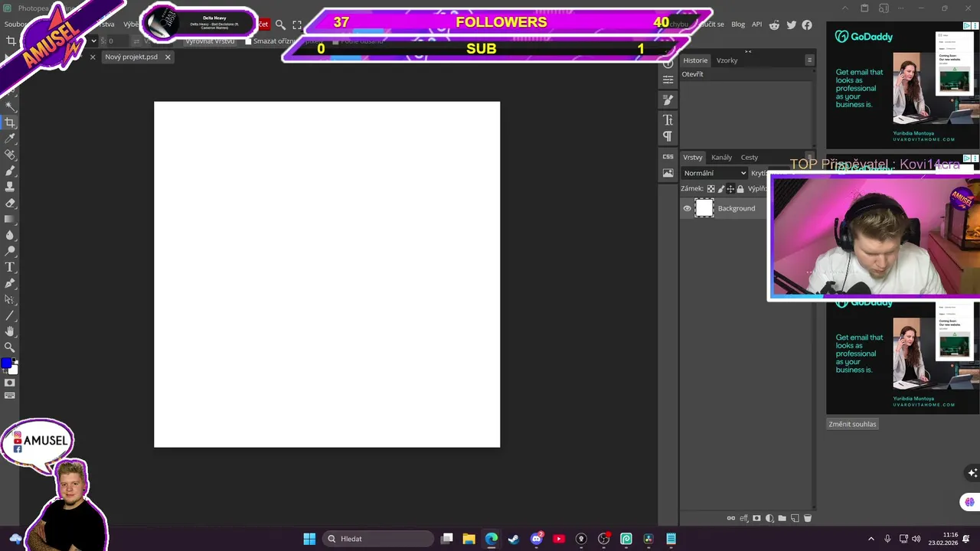The height and width of the screenshot is (551, 980).
Task: Hide the Background layer with eye icon
Action: [x=687, y=208]
